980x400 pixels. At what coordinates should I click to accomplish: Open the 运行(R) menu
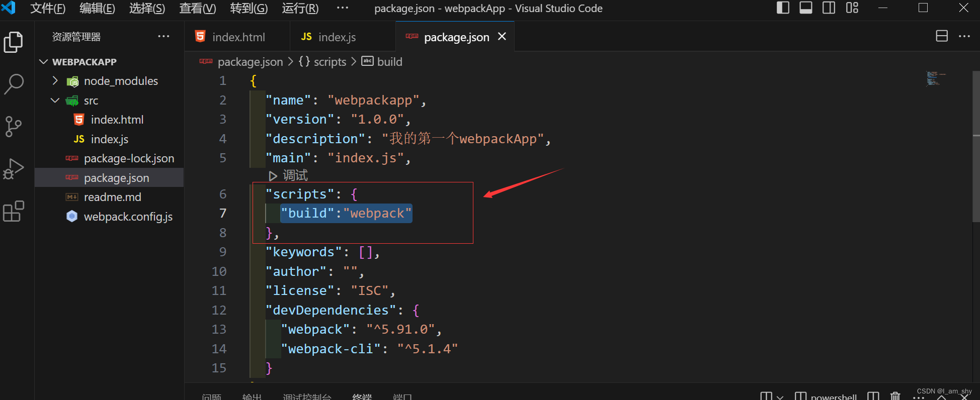coord(300,9)
